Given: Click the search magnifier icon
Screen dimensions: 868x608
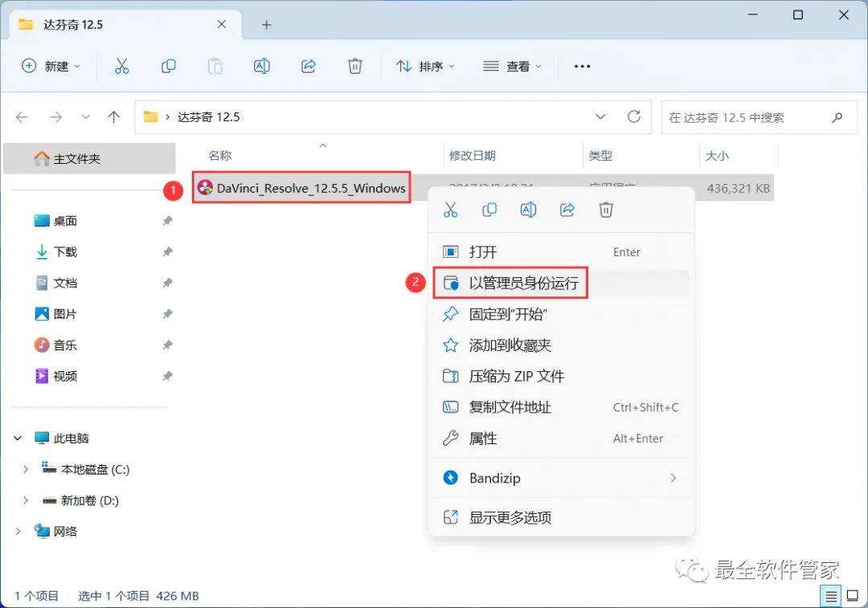Looking at the screenshot, I should tap(837, 117).
